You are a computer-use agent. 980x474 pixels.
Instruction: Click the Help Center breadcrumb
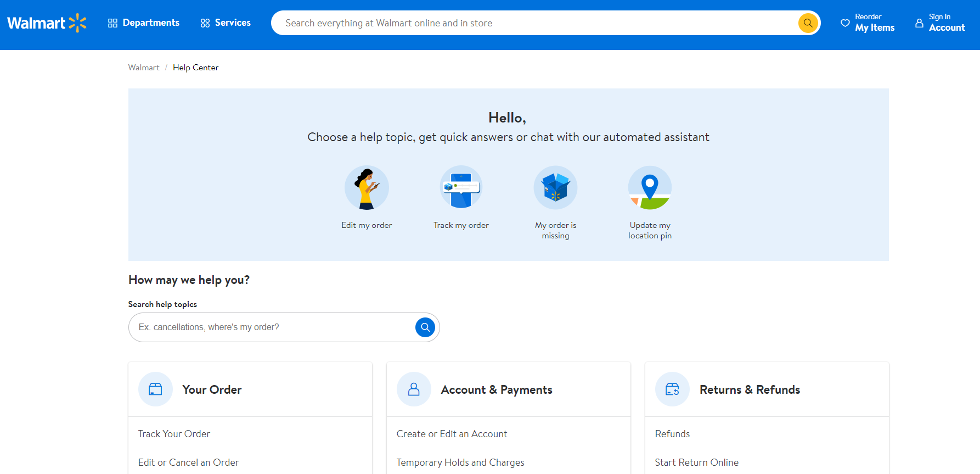point(195,68)
